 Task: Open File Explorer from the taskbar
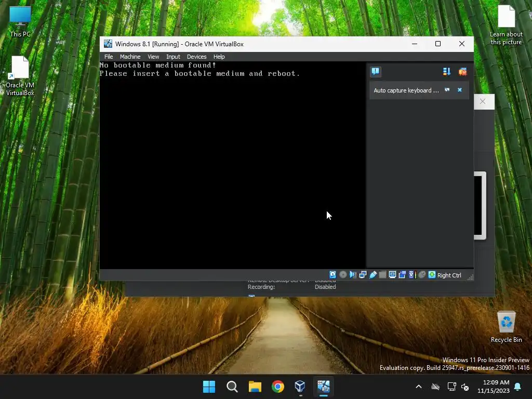click(x=255, y=387)
